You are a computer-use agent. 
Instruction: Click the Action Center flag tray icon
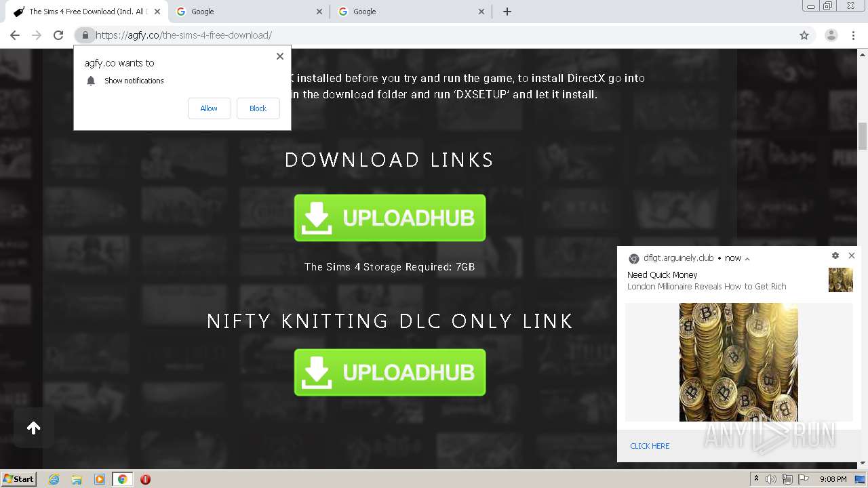804,479
